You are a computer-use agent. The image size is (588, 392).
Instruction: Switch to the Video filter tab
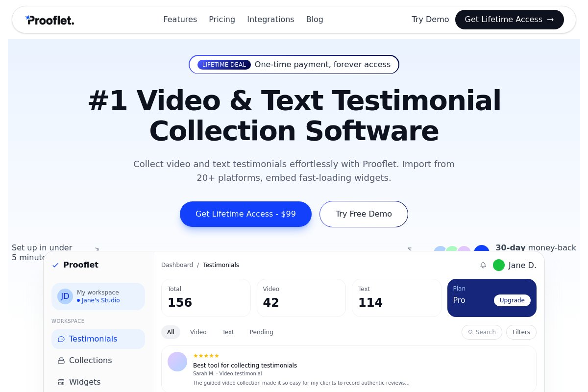click(x=198, y=332)
